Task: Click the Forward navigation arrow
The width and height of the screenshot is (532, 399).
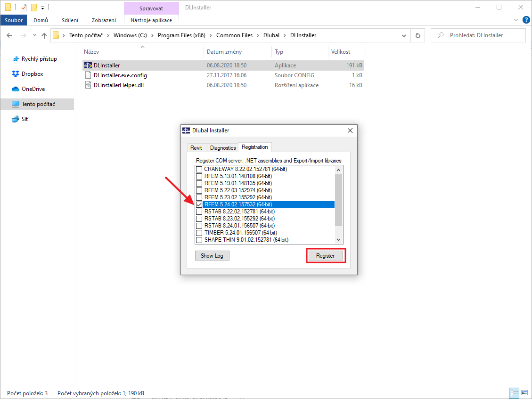Action: (x=23, y=35)
